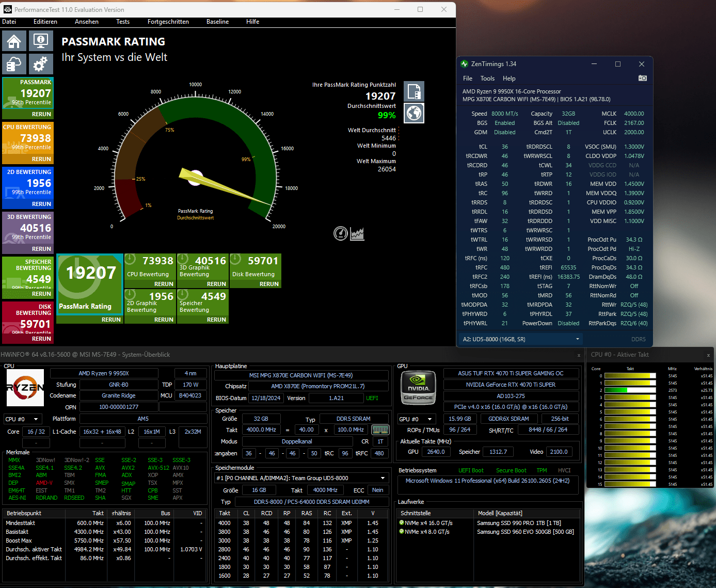716x588 pixels.
Task: Open the GPU #0 selector dropdown in HWiNFO
Action: 416,419
